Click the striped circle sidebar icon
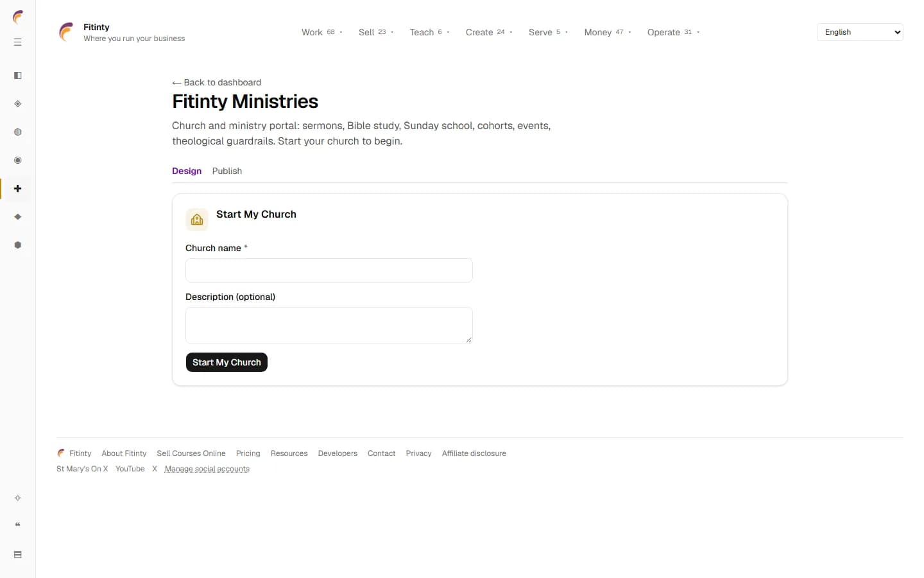Image resolution: width=924 pixels, height=578 pixels. point(18,132)
